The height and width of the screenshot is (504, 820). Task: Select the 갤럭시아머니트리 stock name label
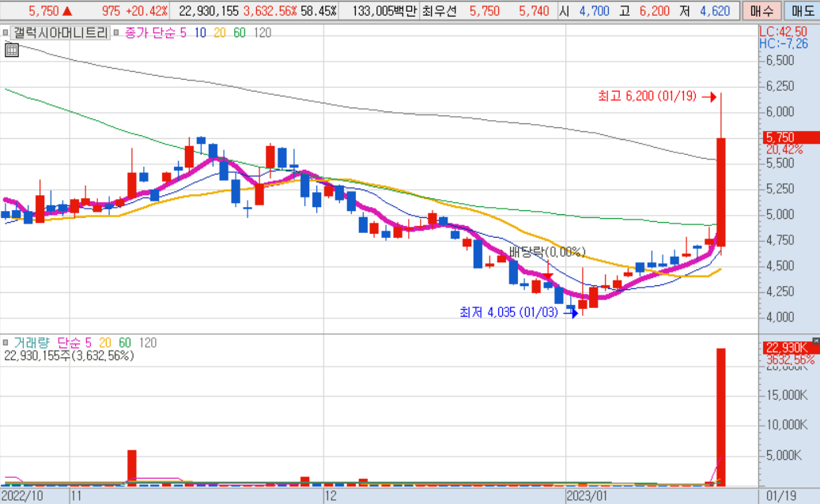pyautogui.click(x=61, y=33)
